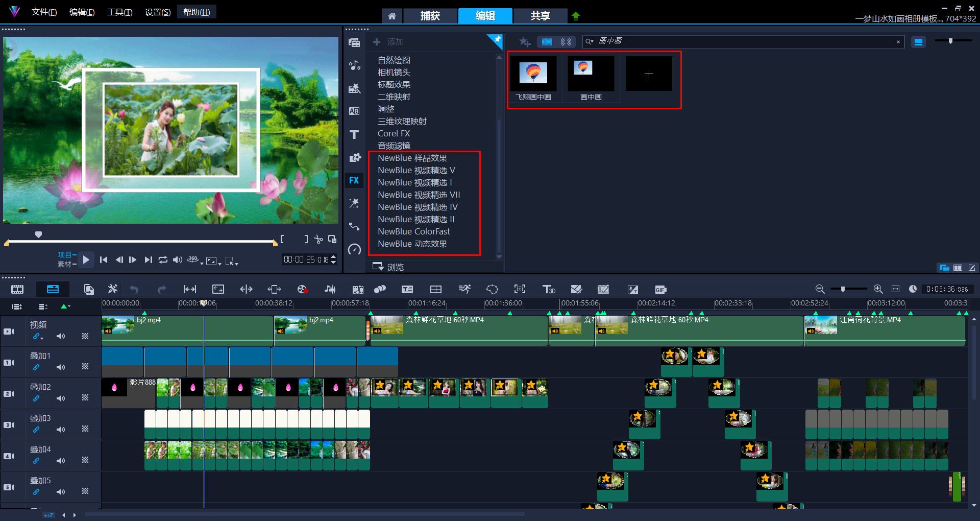Open the Media library panel icon
Screen dimensions: 980x521
[x=354, y=42]
